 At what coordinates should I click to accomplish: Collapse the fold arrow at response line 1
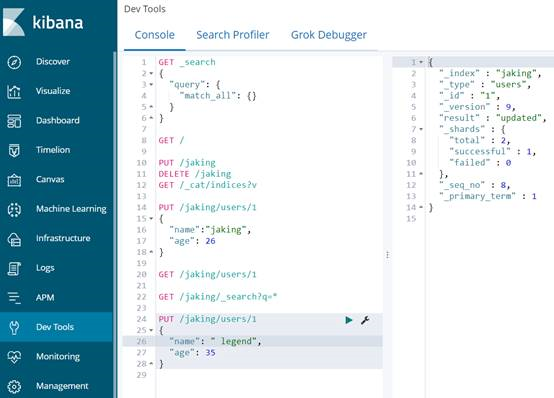(421, 62)
